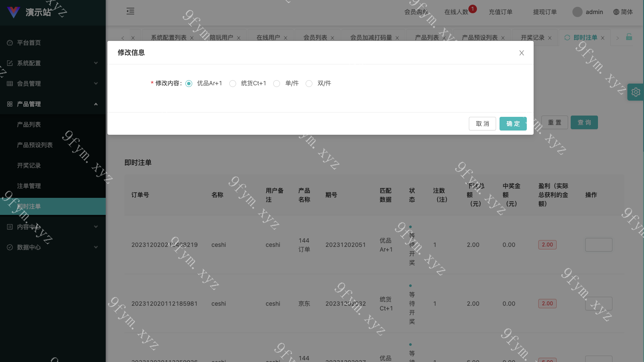Select 即时注单 in sidebar submenu
Image resolution: width=644 pixels, height=362 pixels.
click(x=53, y=206)
